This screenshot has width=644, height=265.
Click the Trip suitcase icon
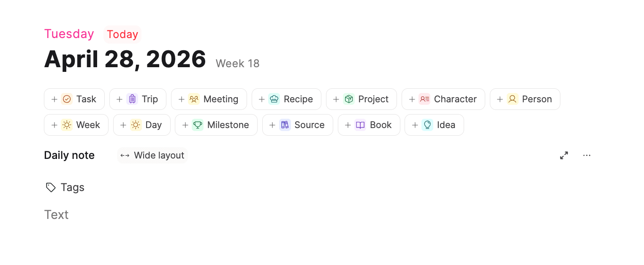pyautogui.click(x=132, y=99)
